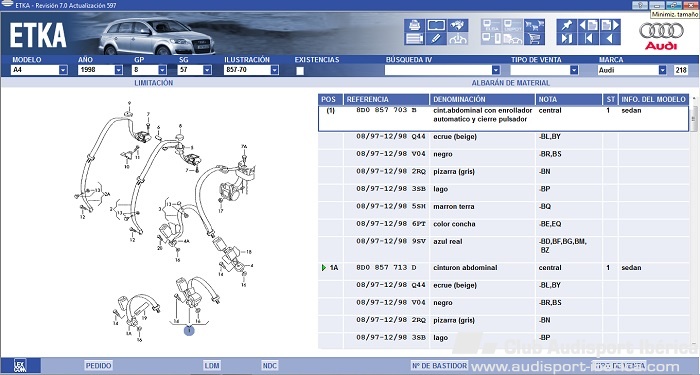Open the GP dropdown showing 8
Viewport: 700px width, 375px height.
(x=150, y=70)
